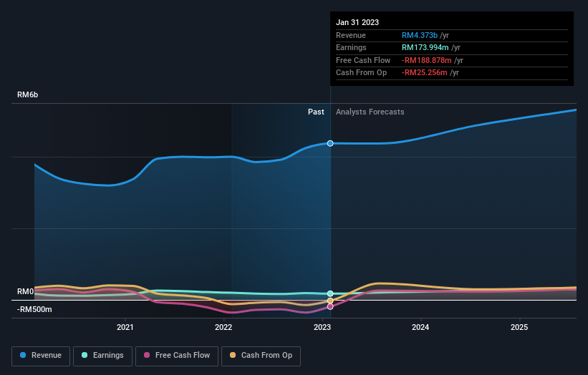588x375 pixels.
Task: Select the orange Cash From Op data point
Action: (x=330, y=301)
